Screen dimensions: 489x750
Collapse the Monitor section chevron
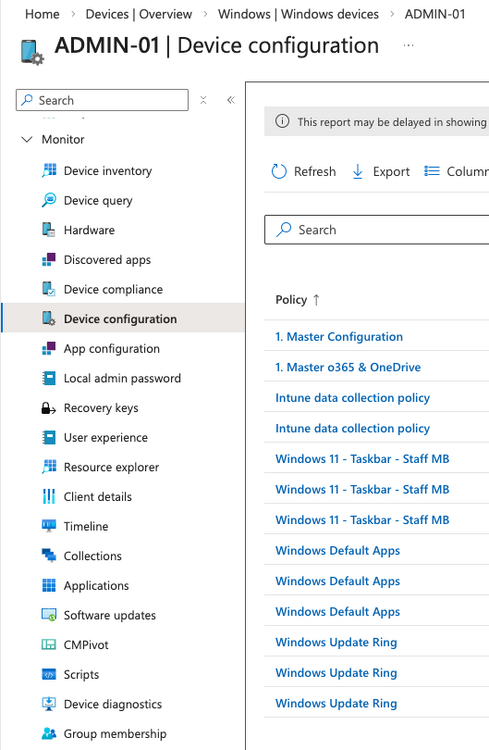point(27,139)
